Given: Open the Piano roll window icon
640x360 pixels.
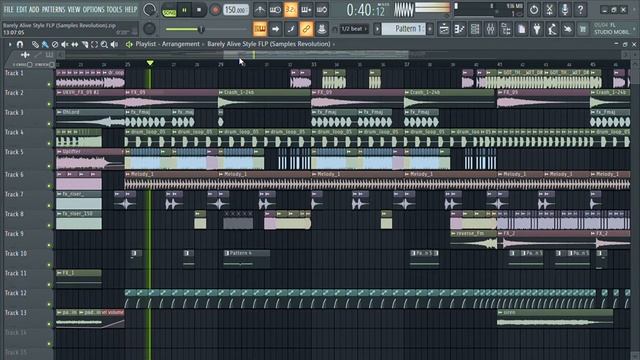Looking at the screenshot, I should tap(460, 29).
